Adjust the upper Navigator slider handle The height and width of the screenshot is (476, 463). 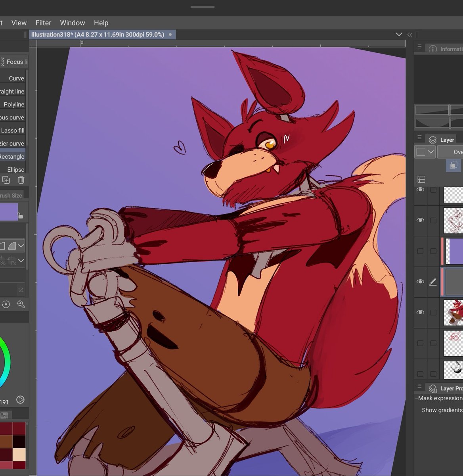click(x=449, y=110)
